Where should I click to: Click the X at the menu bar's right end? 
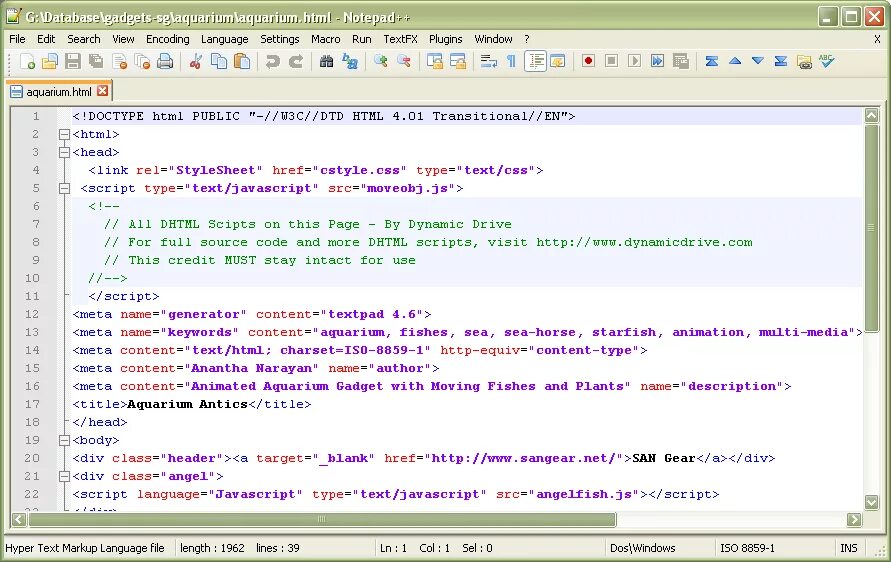pos(877,39)
